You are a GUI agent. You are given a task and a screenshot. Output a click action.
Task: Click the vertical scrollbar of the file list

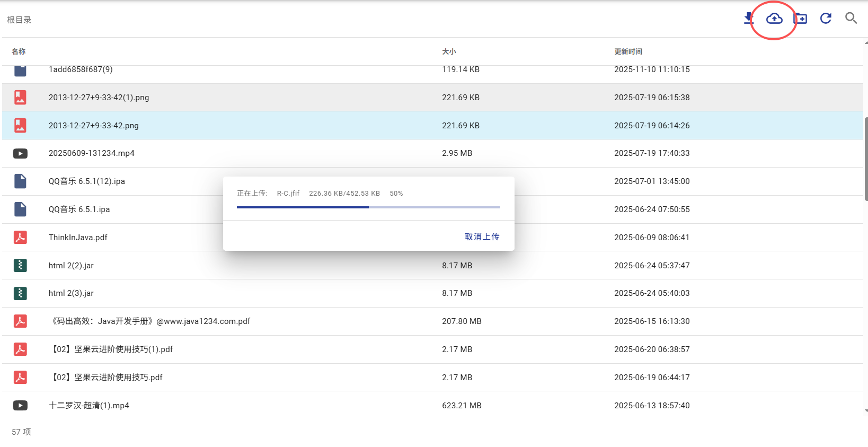pyautogui.click(x=866, y=159)
